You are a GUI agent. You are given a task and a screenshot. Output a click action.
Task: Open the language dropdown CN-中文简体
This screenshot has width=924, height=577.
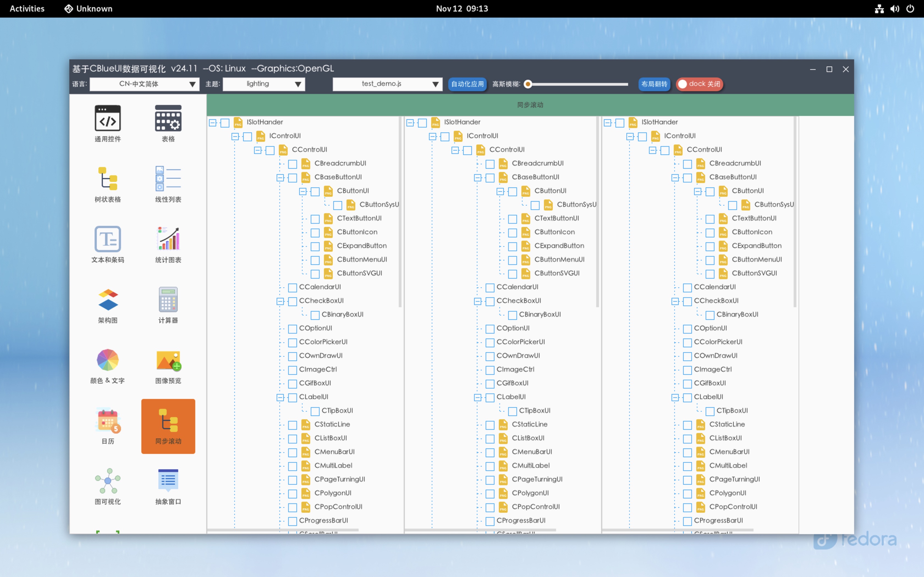pos(144,84)
